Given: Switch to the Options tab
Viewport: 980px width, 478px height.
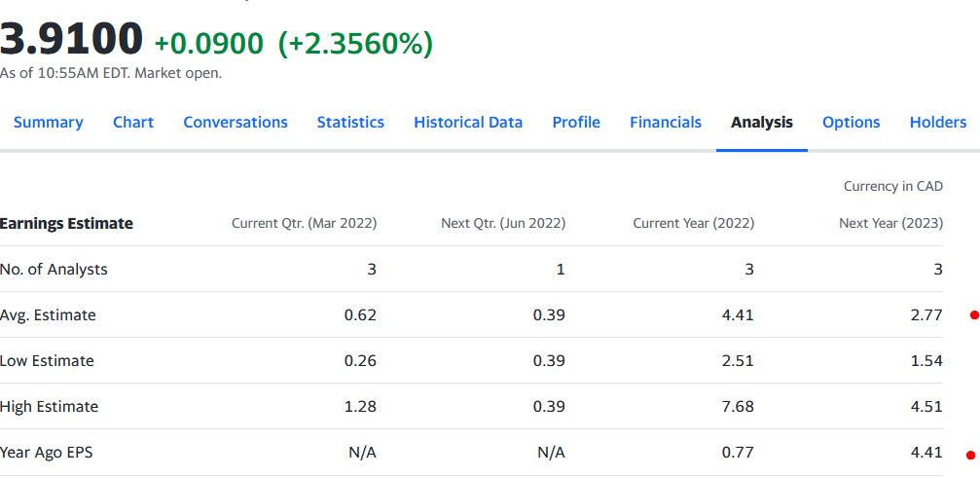Looking at the screenshot, I should [851, 122].
